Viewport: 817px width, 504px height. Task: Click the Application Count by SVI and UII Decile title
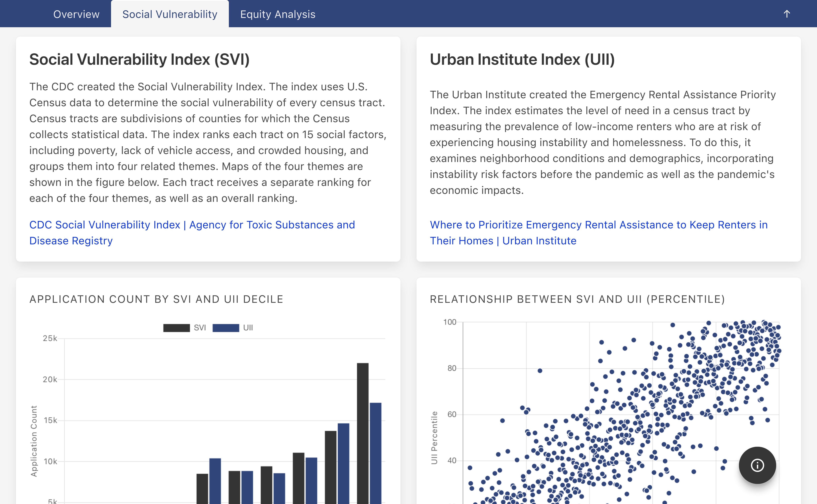pos(156,299)
